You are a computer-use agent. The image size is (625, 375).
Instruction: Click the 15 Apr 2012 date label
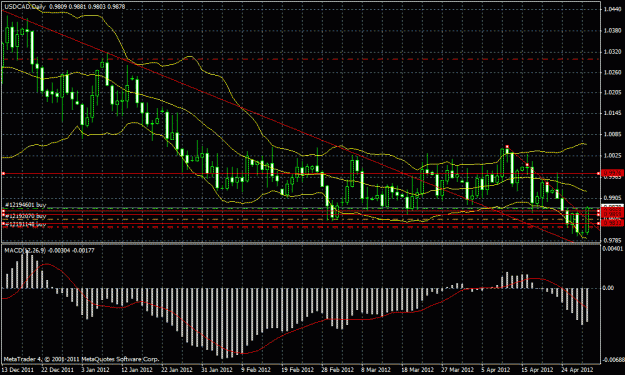coord(537,369)
